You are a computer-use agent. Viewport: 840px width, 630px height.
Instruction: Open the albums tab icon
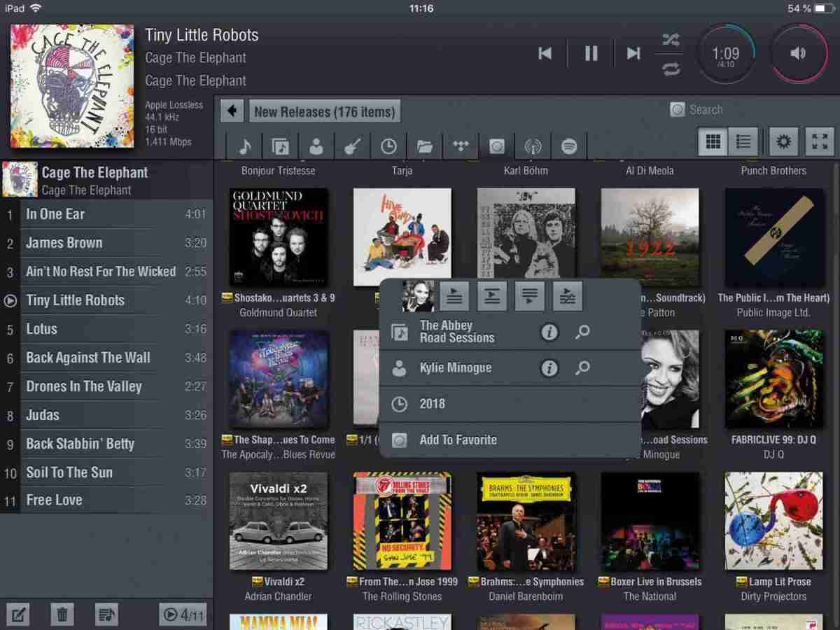point(280,146)
